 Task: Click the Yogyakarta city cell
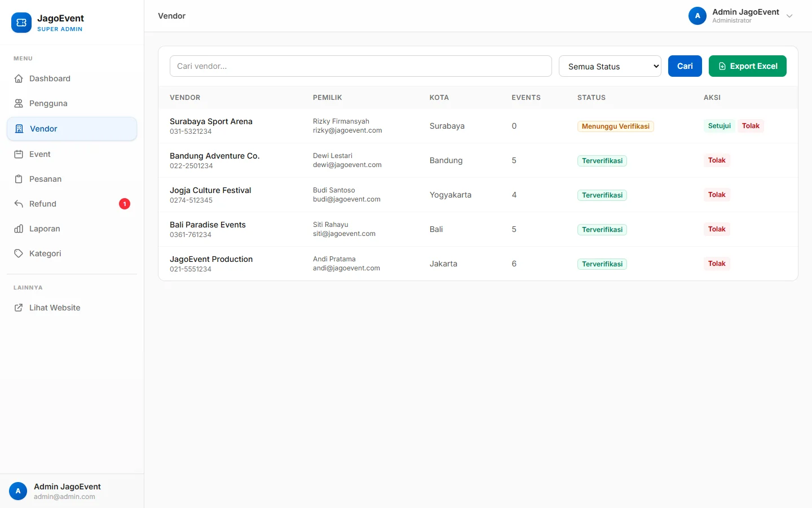[x=451, y=195]
